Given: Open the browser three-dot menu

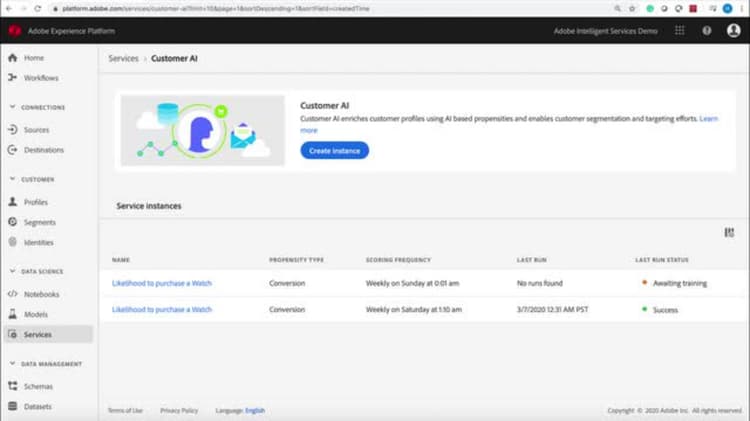Looking at the screenshot, I should tap(742, 9).
